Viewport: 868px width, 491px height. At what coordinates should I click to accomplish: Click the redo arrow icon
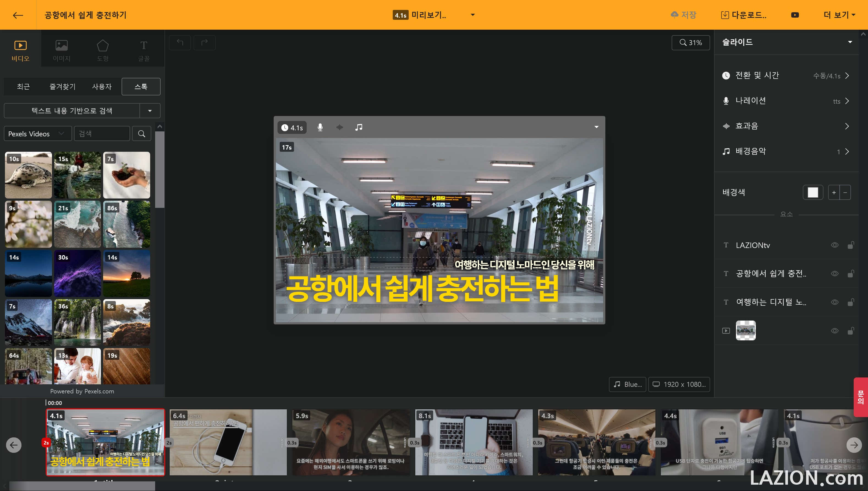point(204,43)
